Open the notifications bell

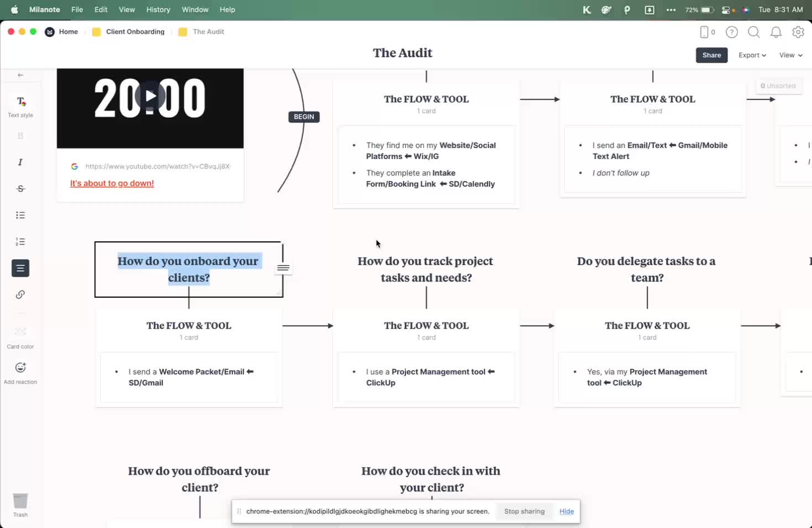coord(776,32)
